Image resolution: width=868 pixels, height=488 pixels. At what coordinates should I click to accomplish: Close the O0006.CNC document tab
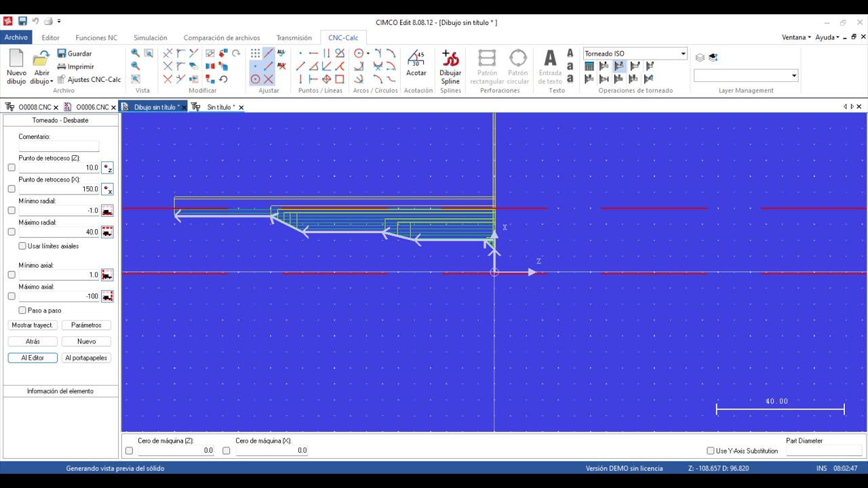[x=113, y=107]
